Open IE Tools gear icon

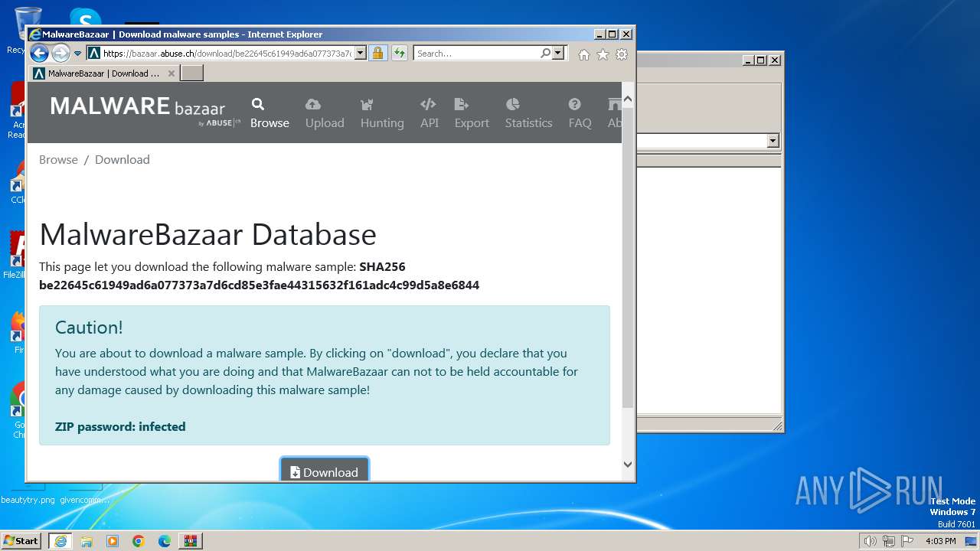tap(622, 54)
